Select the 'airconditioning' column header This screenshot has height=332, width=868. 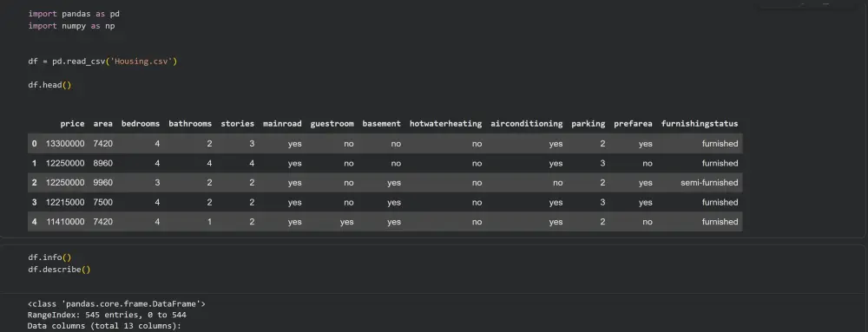coord(527,124)
